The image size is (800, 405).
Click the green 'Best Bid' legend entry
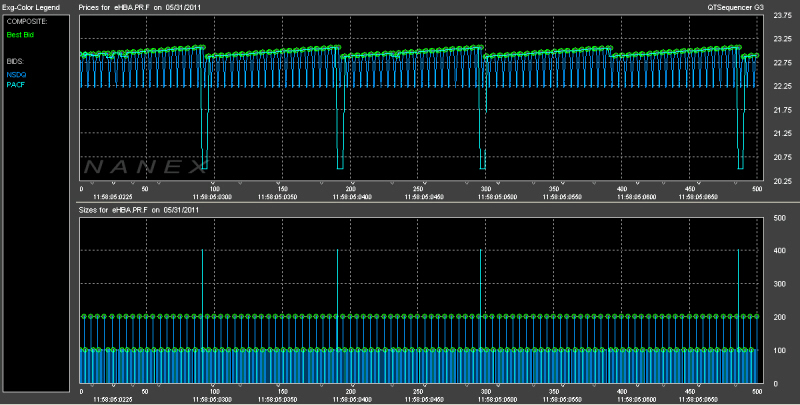click(20, 35)
